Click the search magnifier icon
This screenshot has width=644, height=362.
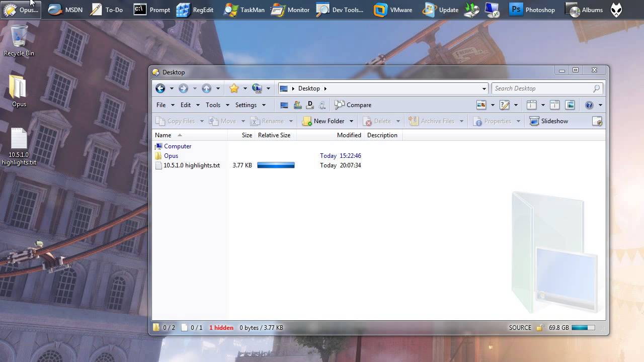(596, 88)
